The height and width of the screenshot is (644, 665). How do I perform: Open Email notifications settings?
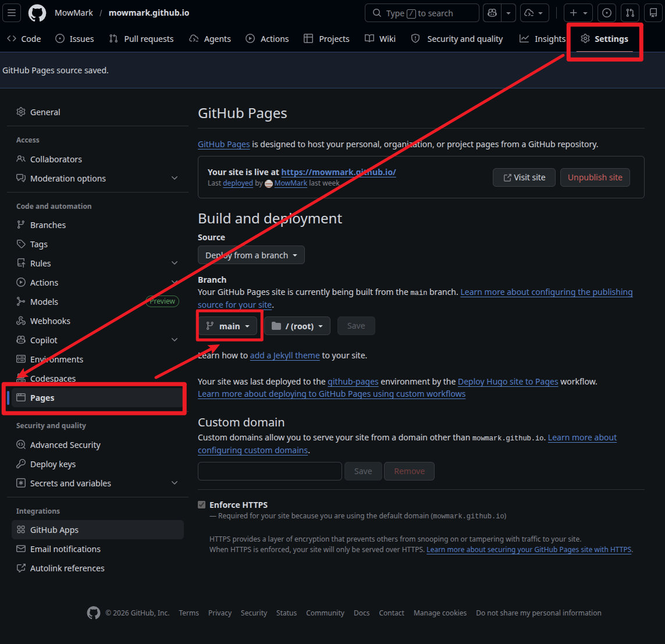click(x=98, y=549)
